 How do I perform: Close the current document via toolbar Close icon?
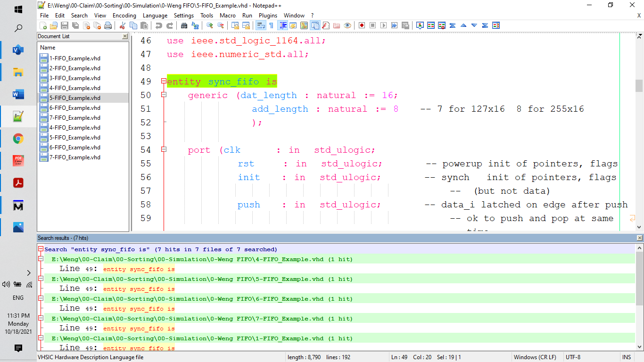pyautogui.click(x=86, y=25)
